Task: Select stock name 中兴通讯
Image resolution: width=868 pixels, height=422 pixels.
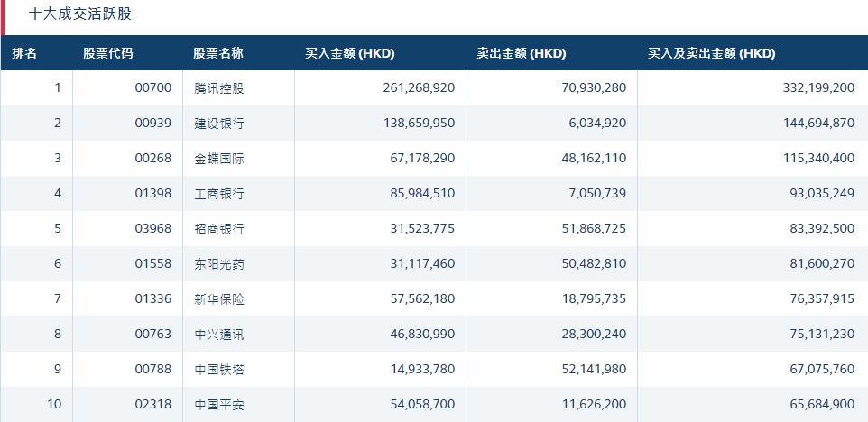Action: click(219, 335)
